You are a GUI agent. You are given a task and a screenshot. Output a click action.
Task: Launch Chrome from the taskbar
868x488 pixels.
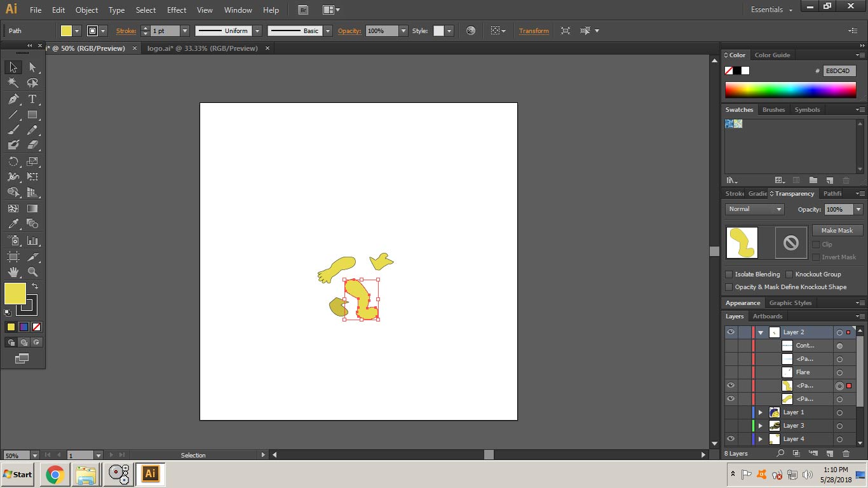pos(55,474)
